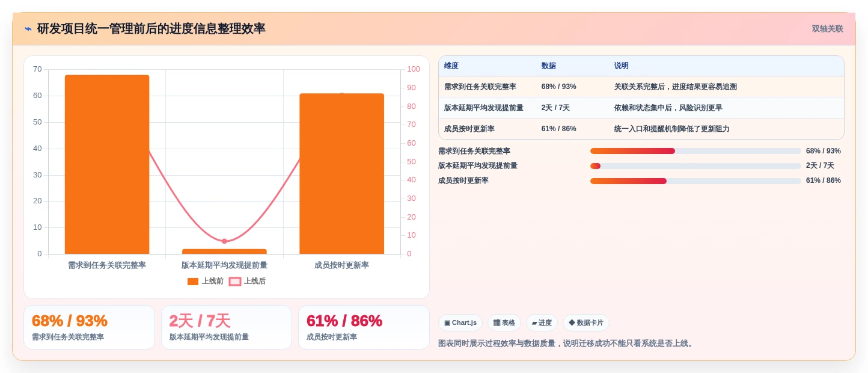The width and height of the screenshot is (868, 373).
Task: Click text 关联关系完整后，进度结果更容易追溯
Action: point(676,87)
